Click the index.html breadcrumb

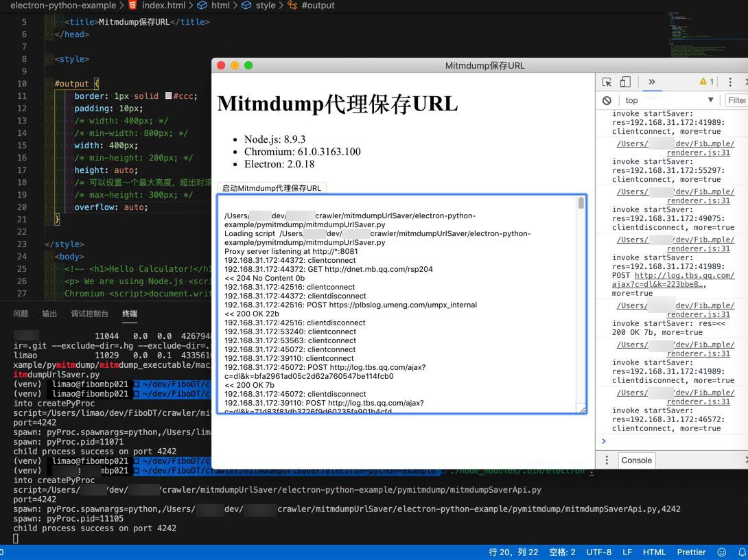[158, 5]
